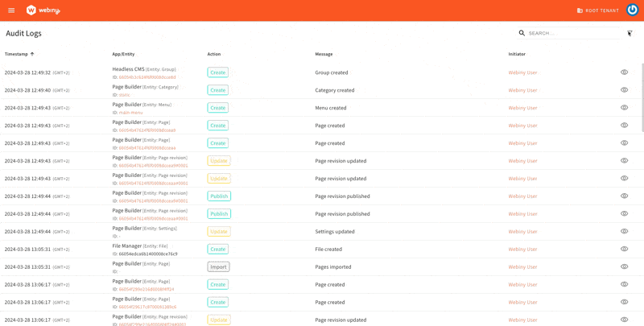
Task: View details of Menu created log
Action: click(x=624, y=108)
